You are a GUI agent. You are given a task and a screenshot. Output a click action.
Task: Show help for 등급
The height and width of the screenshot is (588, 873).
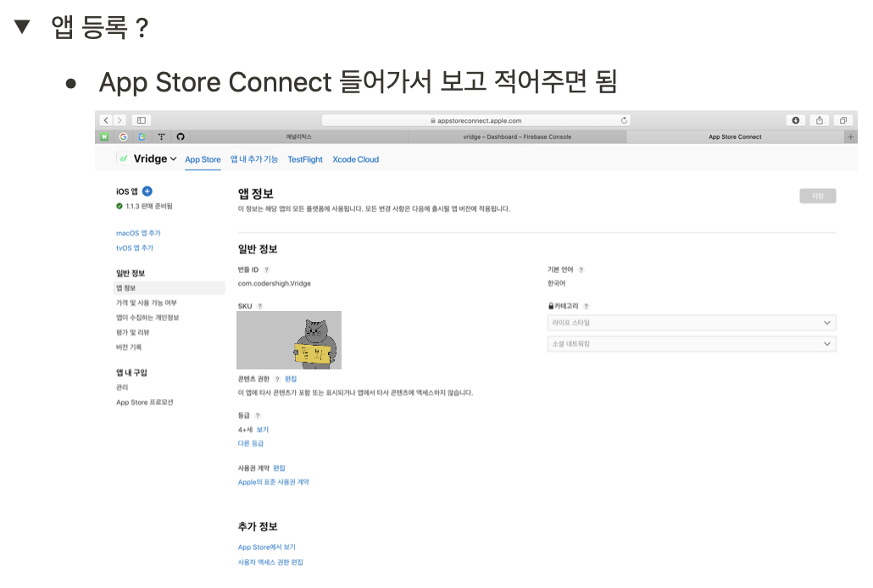coord(258,415)
